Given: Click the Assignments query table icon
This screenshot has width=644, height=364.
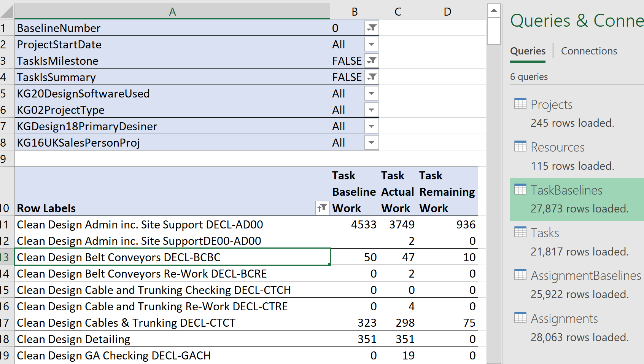Looking at the screenshot, I should click(520, 318).
